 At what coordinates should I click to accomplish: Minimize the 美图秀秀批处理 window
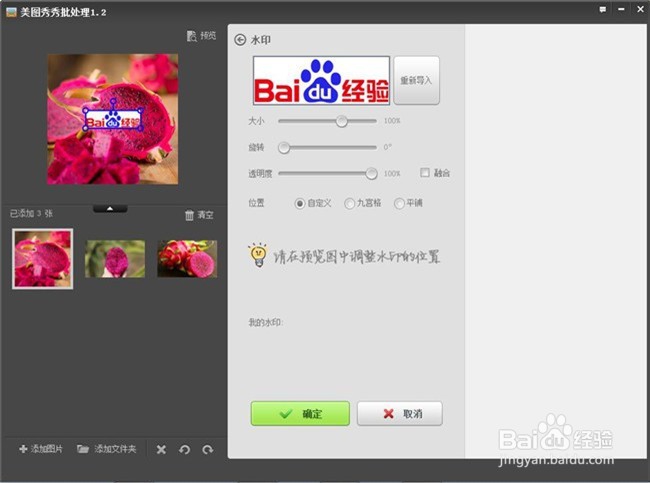point(621,9)
